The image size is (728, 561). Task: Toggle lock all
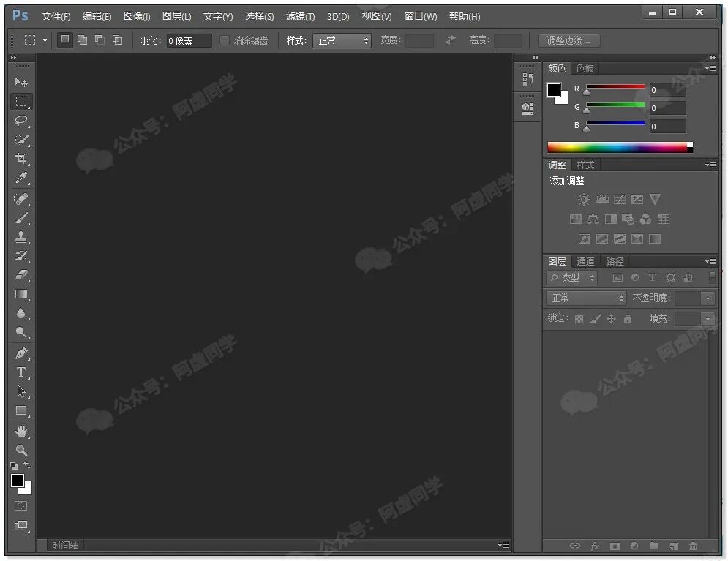pos(628,319)
